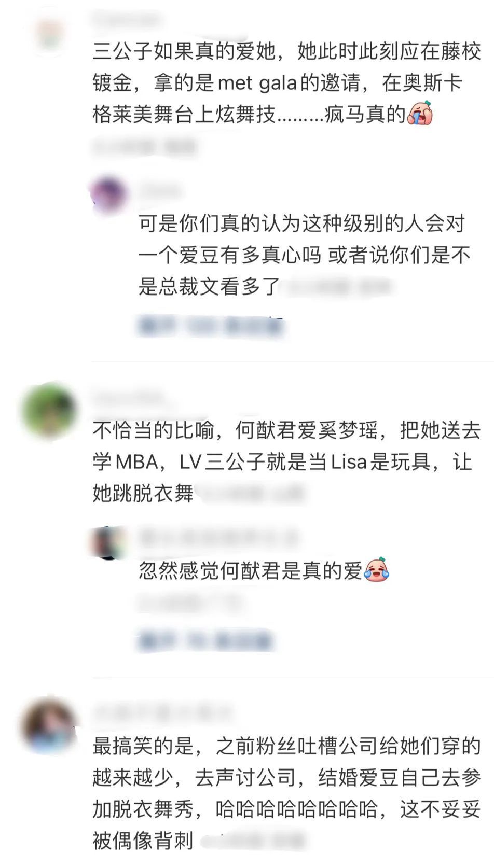Image resolution: width=494 pixels, height=868 pixels.
Task: Select the comment starting 三公子如果真的爱她
Action: point(287,83)
